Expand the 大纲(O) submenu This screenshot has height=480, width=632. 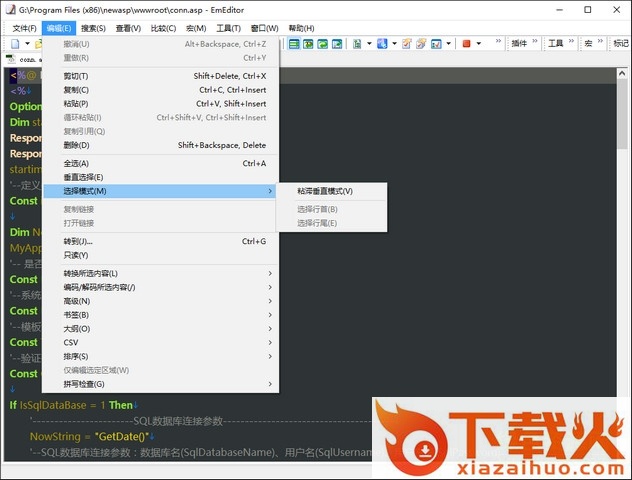[x=160, y=329]
